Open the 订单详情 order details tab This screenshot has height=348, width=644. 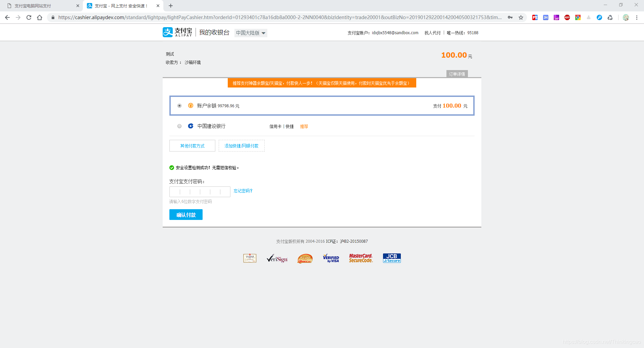(x=457, y=74)
